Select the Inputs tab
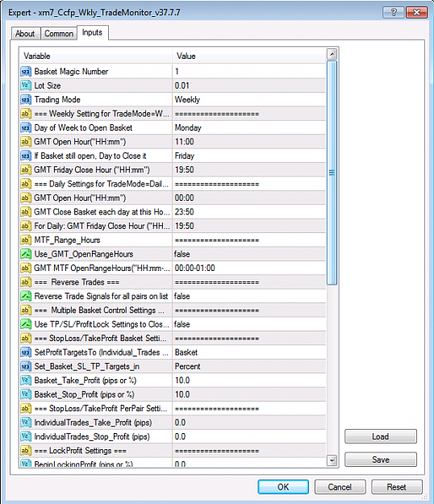Viewport: 434px width, 504px height. click(x=92, y=32)
